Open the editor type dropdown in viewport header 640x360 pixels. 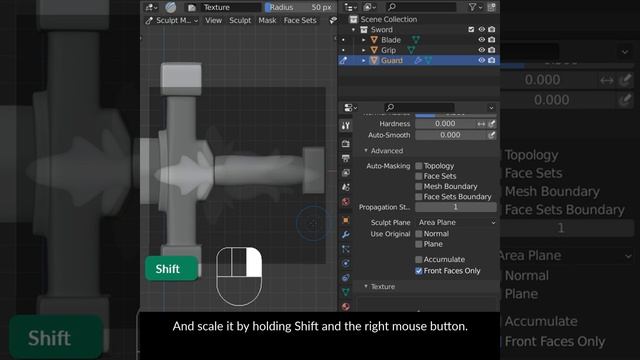[x=152, y=7]
